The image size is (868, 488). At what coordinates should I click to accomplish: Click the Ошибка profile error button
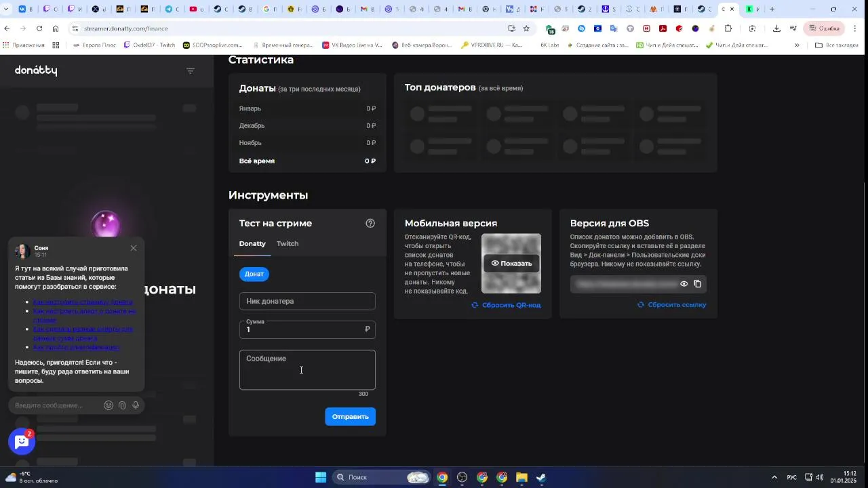coord(824,28)
